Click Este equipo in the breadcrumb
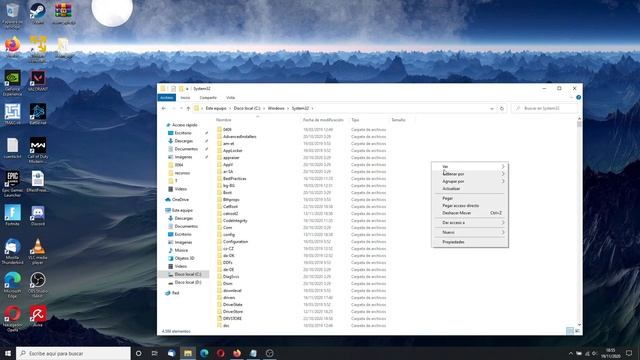Screen dimensions: 640x360 (x=216, y=109)
